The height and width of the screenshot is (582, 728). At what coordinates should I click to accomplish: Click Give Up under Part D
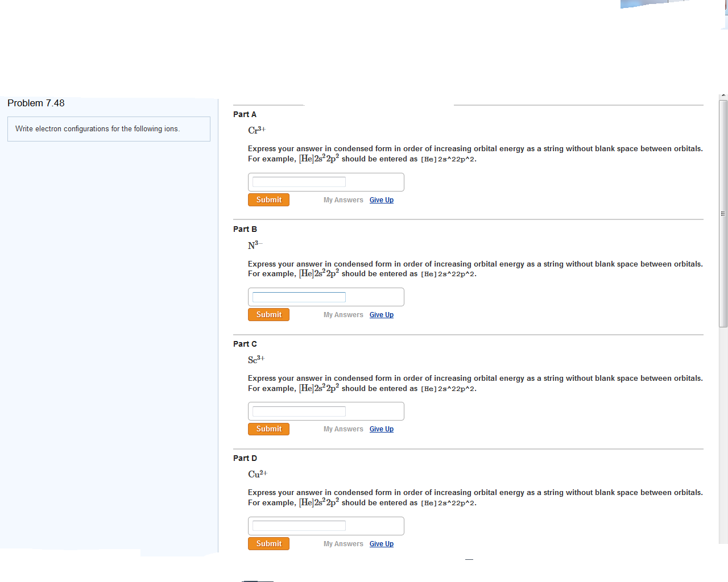(381, 543)
